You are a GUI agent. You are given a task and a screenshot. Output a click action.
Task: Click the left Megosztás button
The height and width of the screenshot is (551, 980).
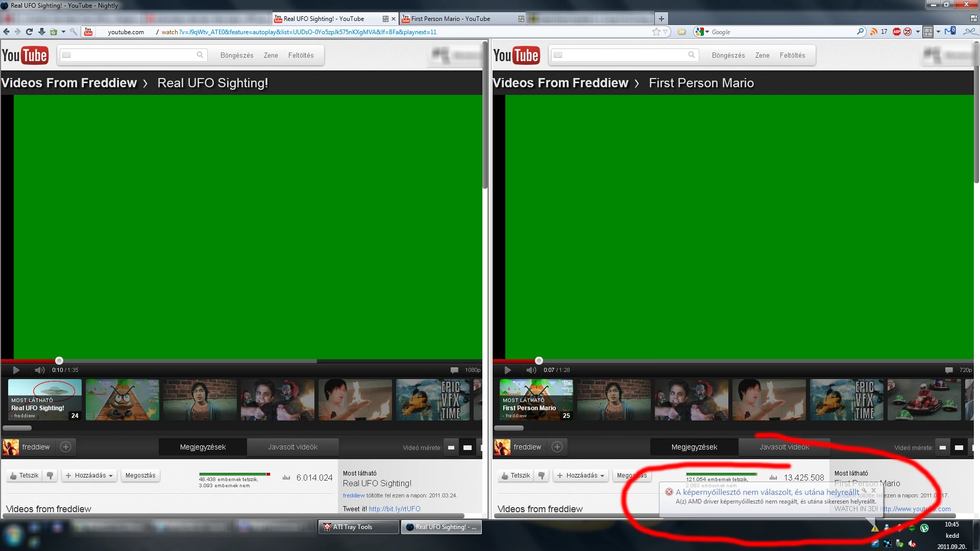click(140, 475)
